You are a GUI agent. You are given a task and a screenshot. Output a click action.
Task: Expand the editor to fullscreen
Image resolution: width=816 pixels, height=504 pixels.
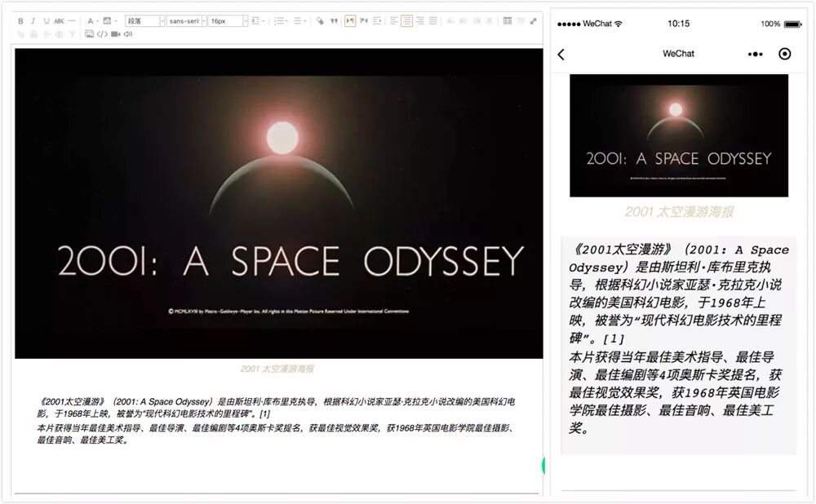click(534, 21)
